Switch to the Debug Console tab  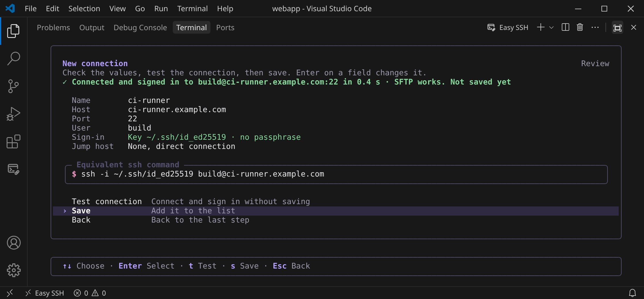point(140,28)
